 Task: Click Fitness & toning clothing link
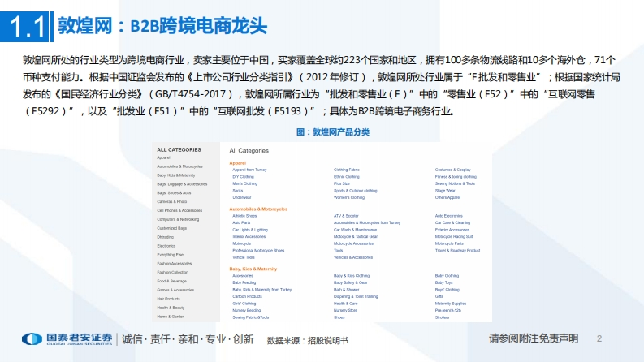pos(456,176)
